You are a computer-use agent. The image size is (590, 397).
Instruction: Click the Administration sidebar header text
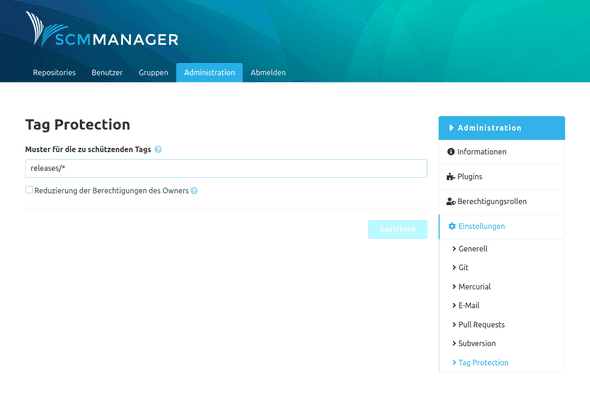click(489, 128)
